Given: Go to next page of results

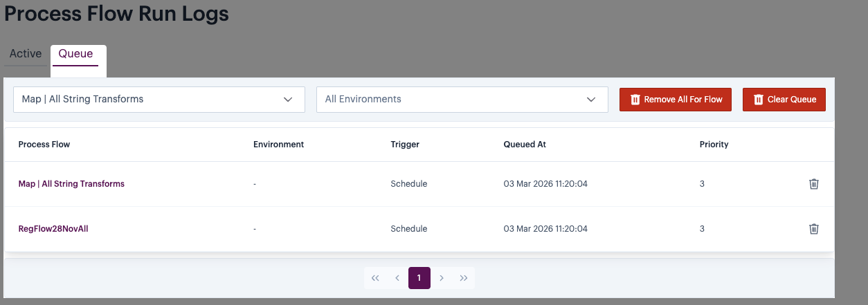Looking at the screenshot, I should pyautogui.click(x=442, y=278).
